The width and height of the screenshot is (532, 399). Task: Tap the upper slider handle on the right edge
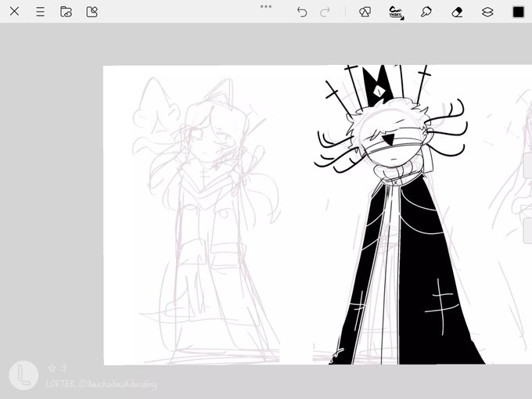(527, 166)
